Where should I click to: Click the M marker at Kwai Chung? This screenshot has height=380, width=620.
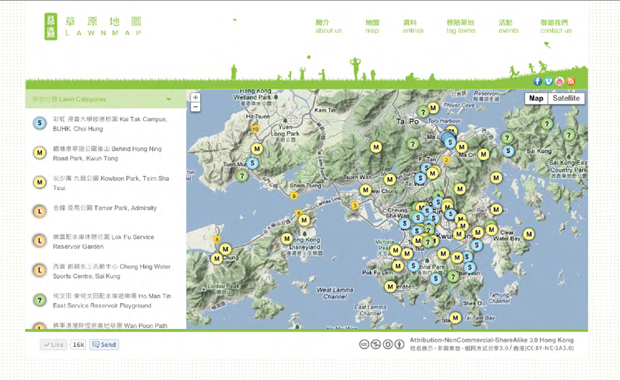click(x=365, y=190)
